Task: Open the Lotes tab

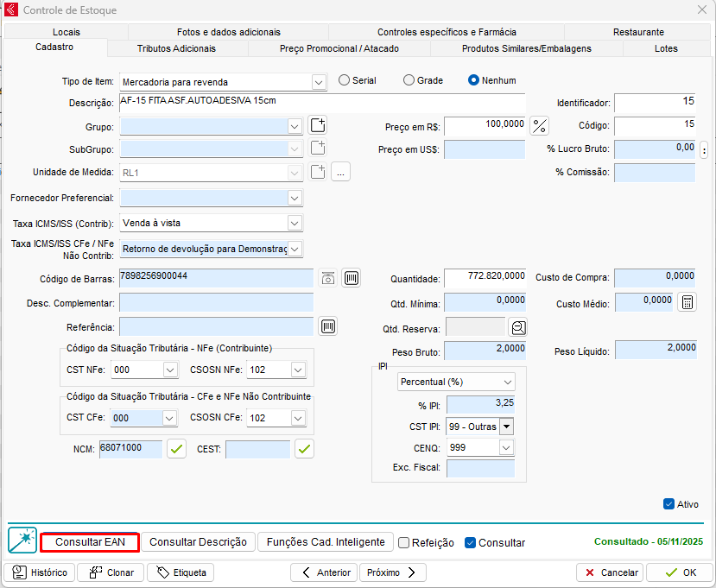Action: pos(666,48)
